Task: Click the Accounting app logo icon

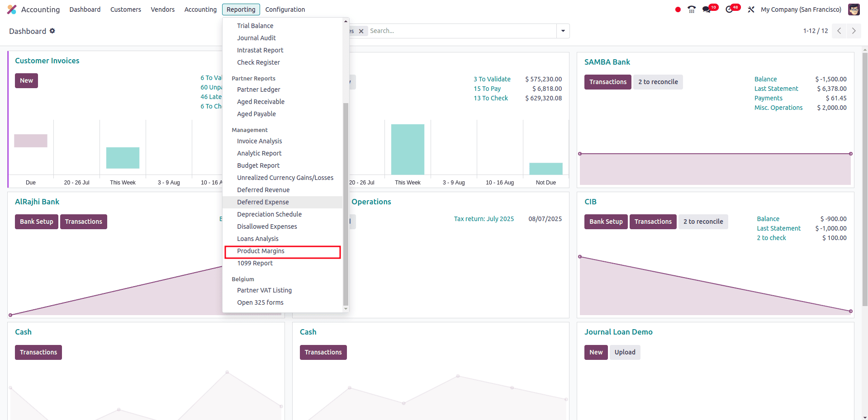Action: coord(12,9)
